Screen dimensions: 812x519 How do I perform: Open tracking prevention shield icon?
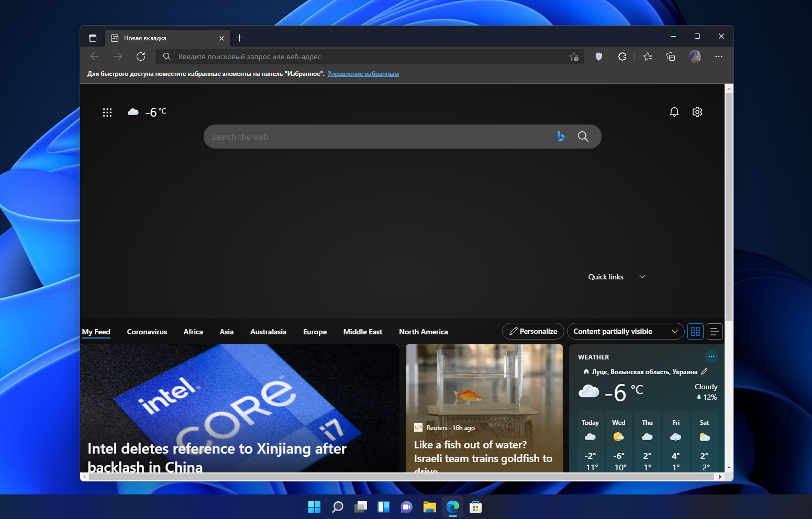point(599,57)
